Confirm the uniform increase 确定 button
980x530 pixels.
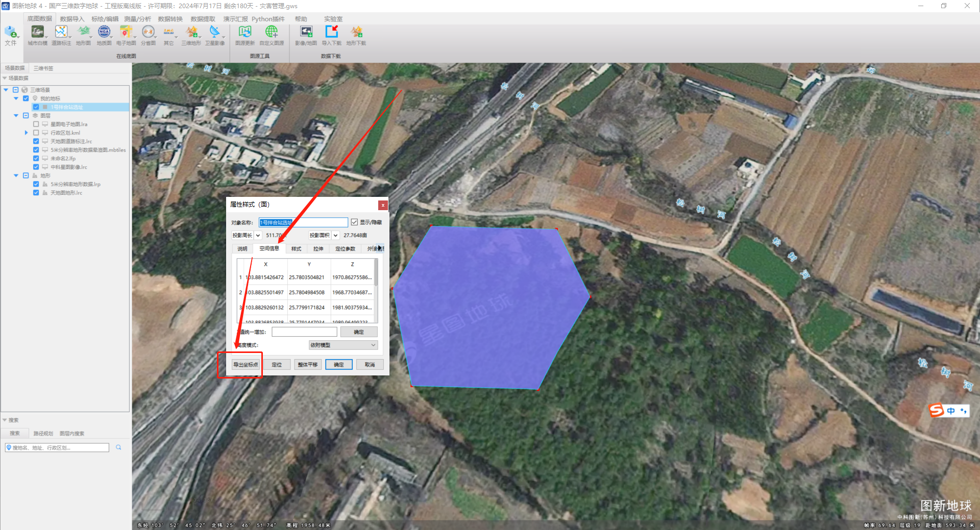click(359, 332)
